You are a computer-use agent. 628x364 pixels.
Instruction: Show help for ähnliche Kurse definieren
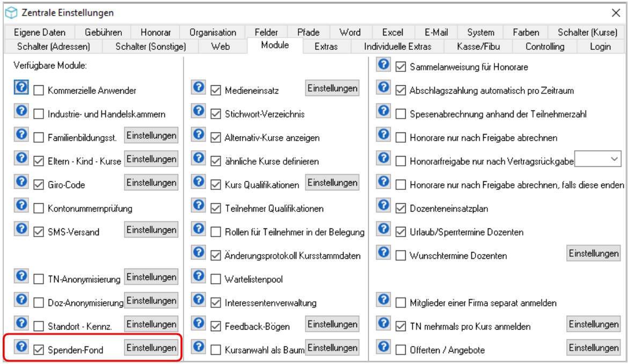click(198, 158)
